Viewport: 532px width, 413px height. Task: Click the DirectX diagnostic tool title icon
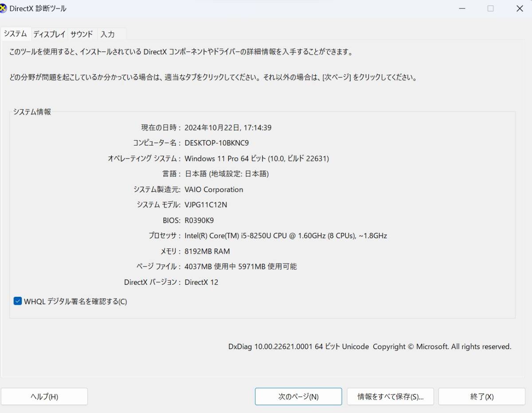[3, 8]
